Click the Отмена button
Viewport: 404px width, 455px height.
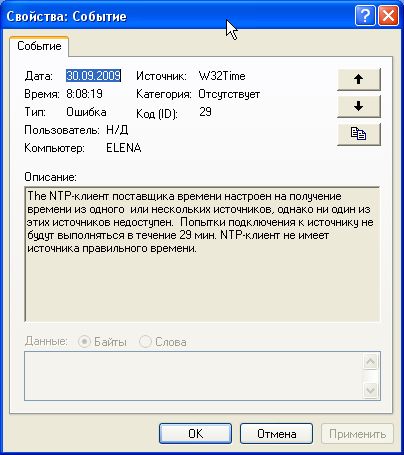click(x=276, y=434)
